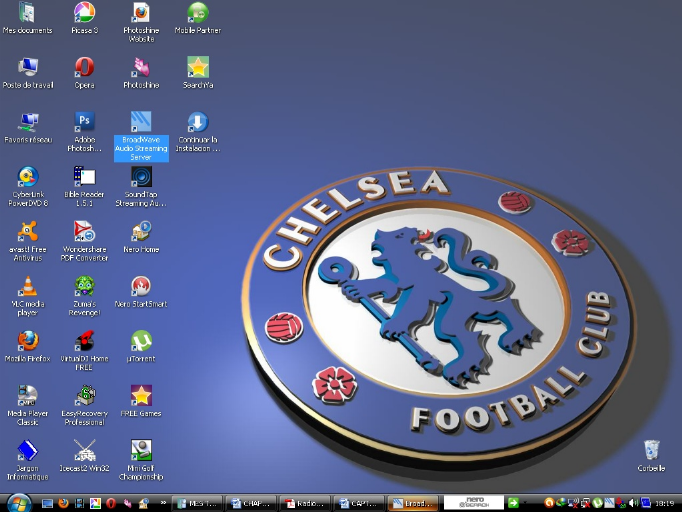Click Photoshine quick launch icon
Viewport: 682px width, 512px height.
pos(127,504)
